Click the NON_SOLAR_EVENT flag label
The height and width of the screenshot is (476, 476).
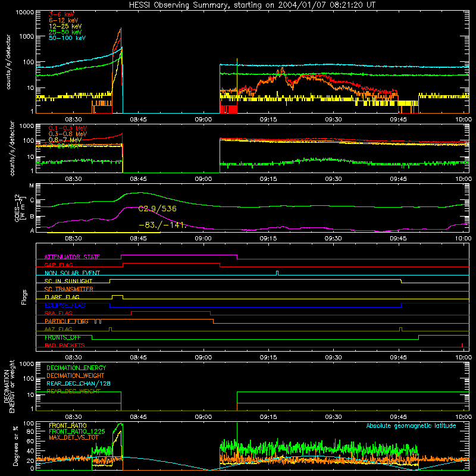pos(72,273)
